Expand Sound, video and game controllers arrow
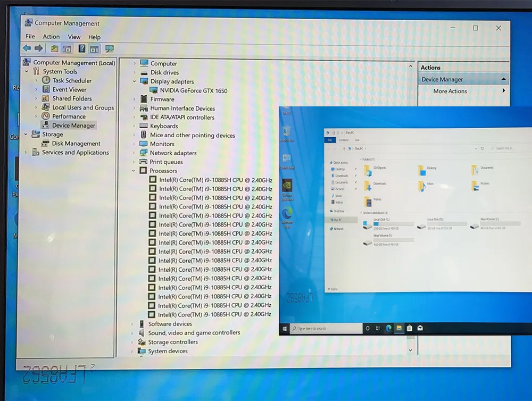Image resolution: width=532 pixels, height=401 pixels. click(132, 333)
